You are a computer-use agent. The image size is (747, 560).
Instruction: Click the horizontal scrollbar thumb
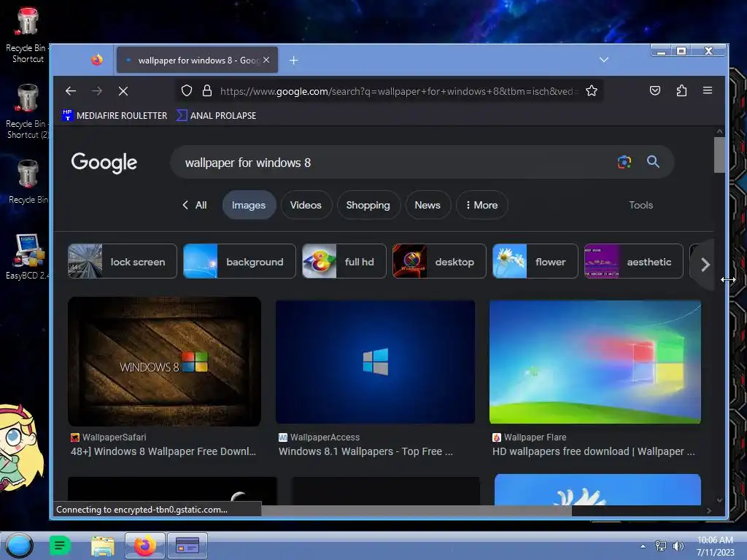click(417, 510)
